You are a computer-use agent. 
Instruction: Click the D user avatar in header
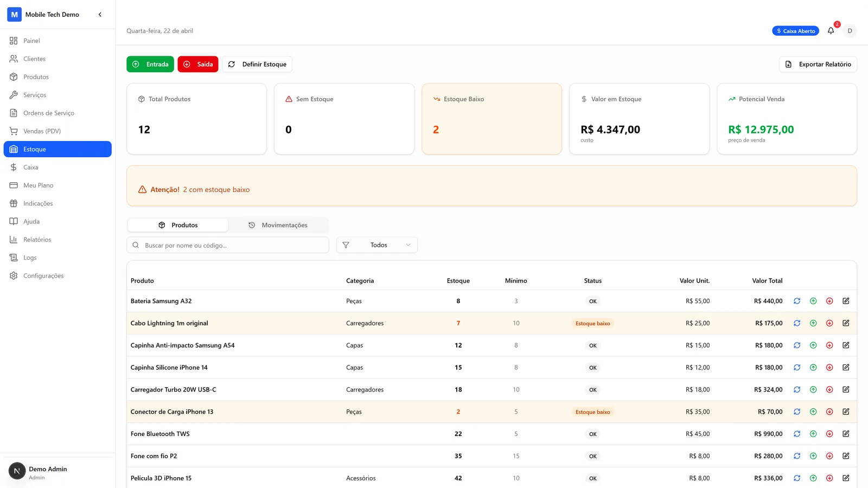[x=850, y=31]
